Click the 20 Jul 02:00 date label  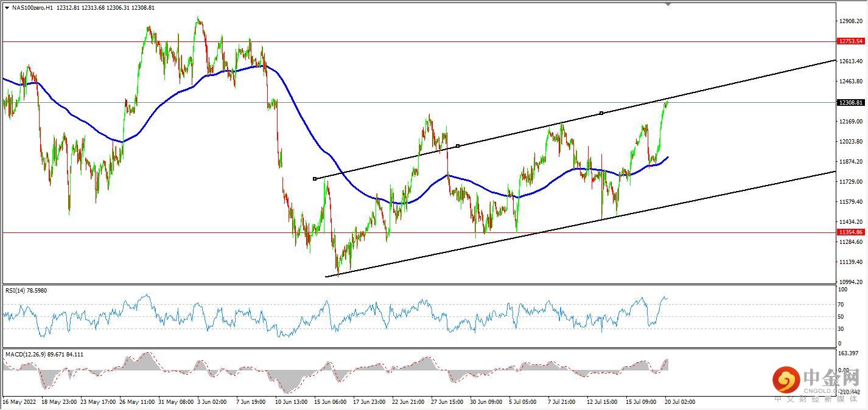679,402
